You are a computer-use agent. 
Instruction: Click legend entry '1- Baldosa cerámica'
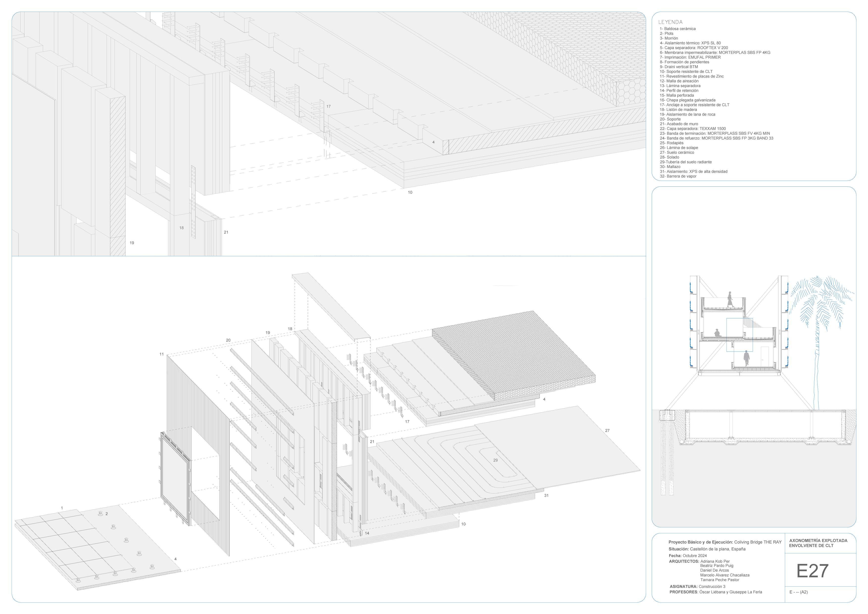677,29
